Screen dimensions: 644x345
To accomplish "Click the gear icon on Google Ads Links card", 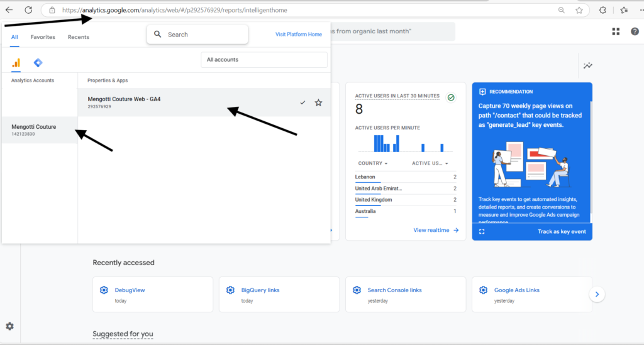I will click(484, 290).
